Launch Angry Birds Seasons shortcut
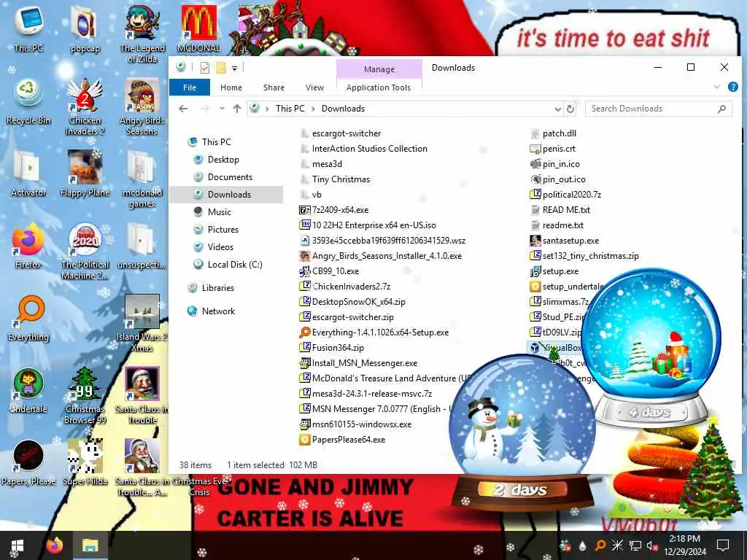747x560 pixels. point(142,106)
